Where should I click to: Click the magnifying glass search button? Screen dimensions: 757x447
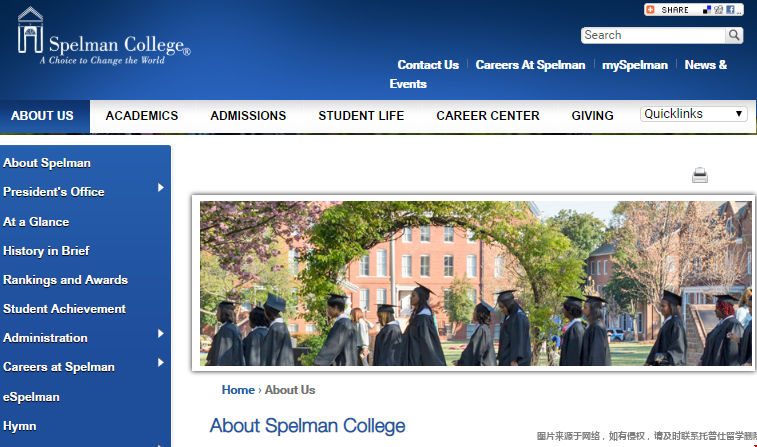734,35
